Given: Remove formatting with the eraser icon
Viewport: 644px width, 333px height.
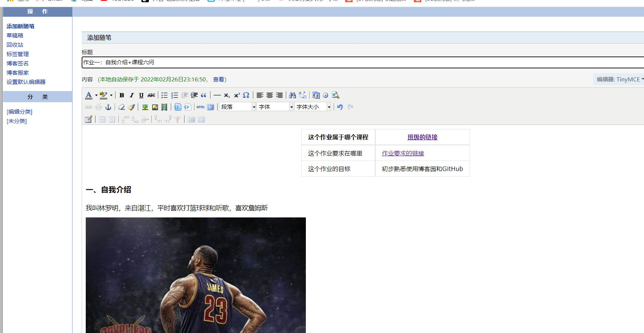Looking at the screenshot, I should pos(121,107).
